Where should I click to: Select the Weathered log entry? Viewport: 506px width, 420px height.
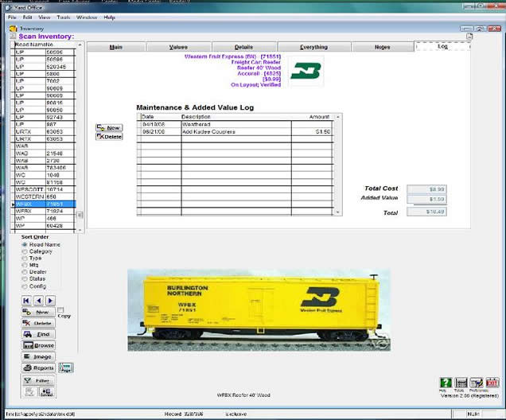click(235, 124)
